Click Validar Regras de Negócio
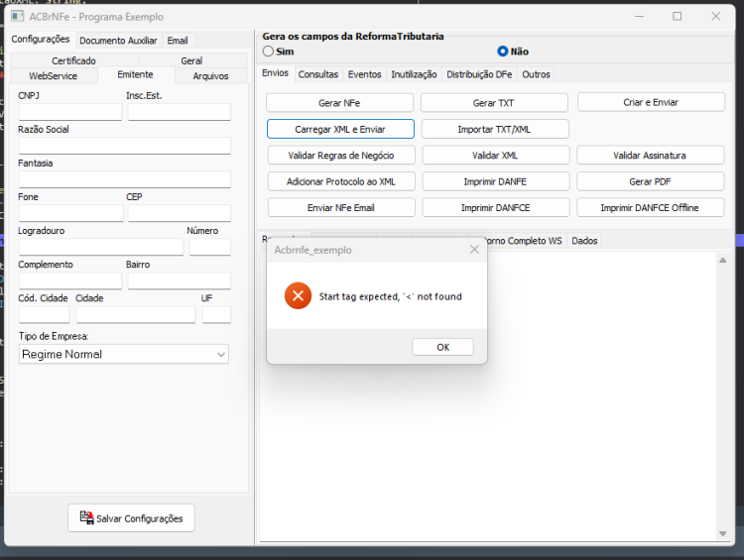744x560 pixels. (341, 155)
